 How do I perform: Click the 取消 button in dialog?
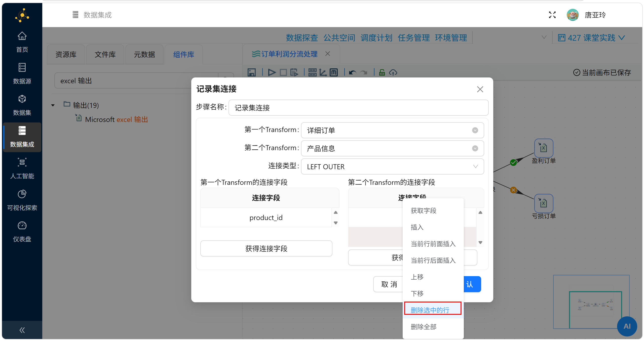click(x=389, y=284)
